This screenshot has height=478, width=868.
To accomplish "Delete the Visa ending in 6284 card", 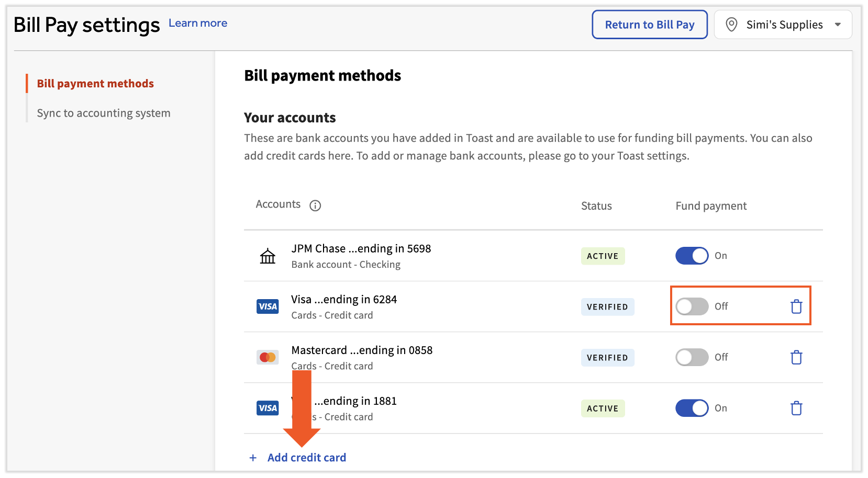I will pyautogui.click(x=796, y=306).
